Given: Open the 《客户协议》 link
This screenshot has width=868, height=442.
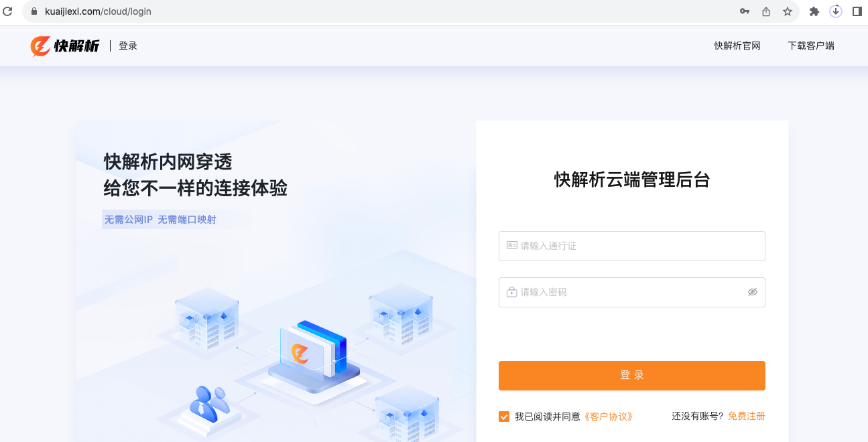Looking at the screenshot, I should tap(609, 417).
